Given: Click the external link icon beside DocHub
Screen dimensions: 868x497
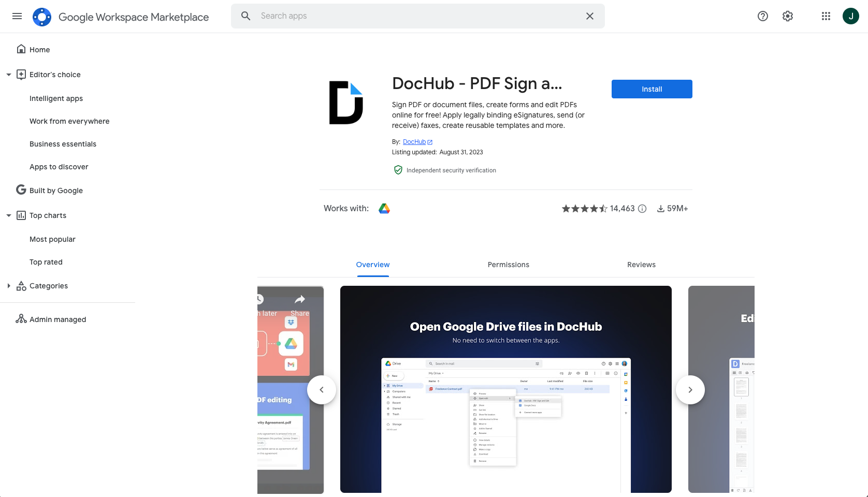Looking at the screenshot, I should (430, 142).
